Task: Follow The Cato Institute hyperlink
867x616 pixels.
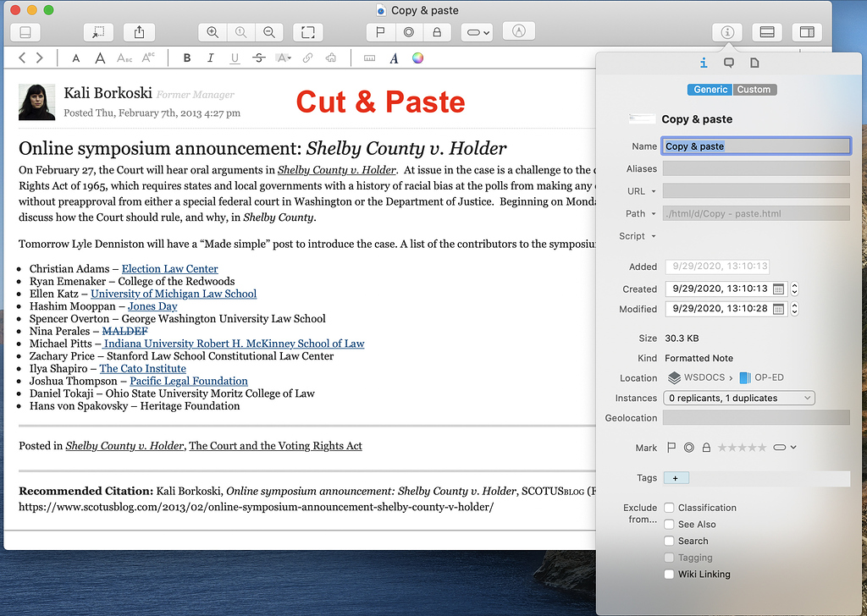Action: tap(142, 368)
